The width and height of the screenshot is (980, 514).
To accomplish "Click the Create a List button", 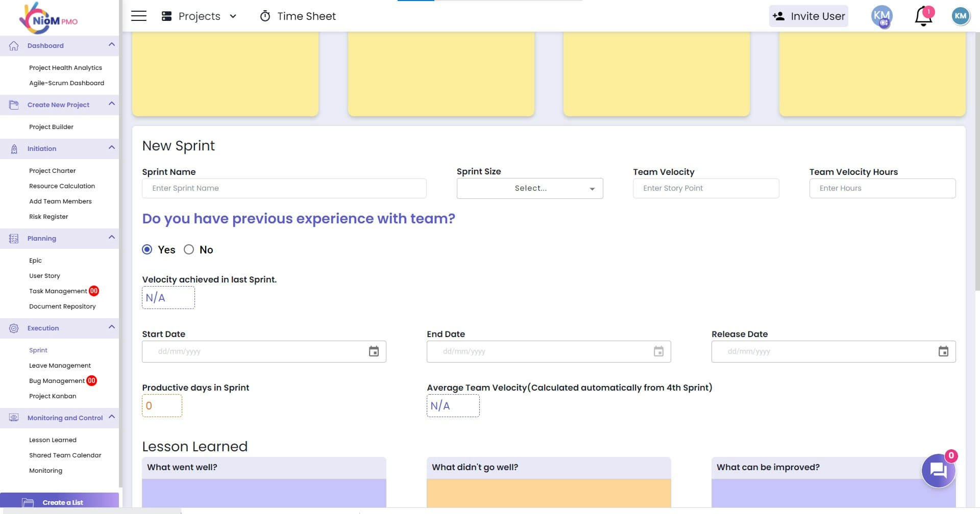I will [x=59, y=500].
